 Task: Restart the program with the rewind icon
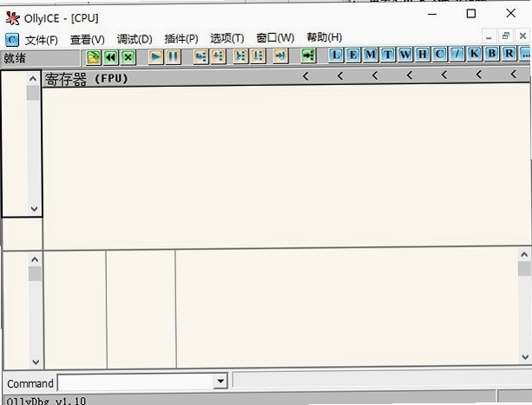pos(110,57)
